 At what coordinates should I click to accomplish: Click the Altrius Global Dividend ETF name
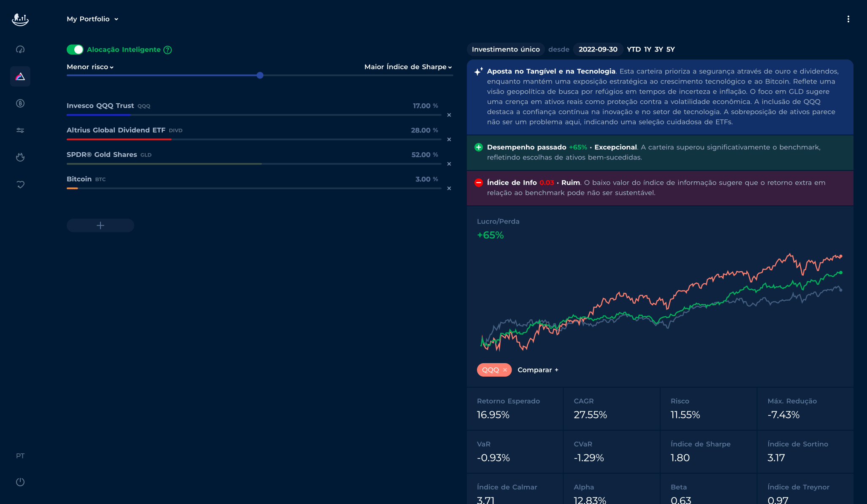click(x=116, y=130)
